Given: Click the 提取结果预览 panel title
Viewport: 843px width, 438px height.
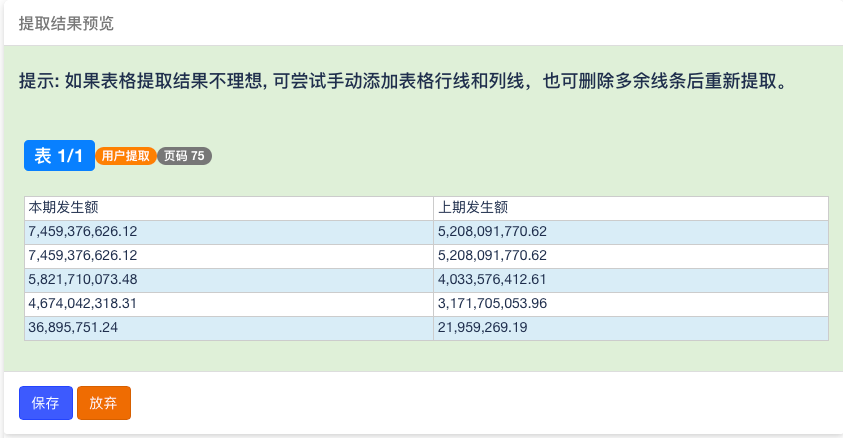Looking at the screenshot, I should click(66, 23).
